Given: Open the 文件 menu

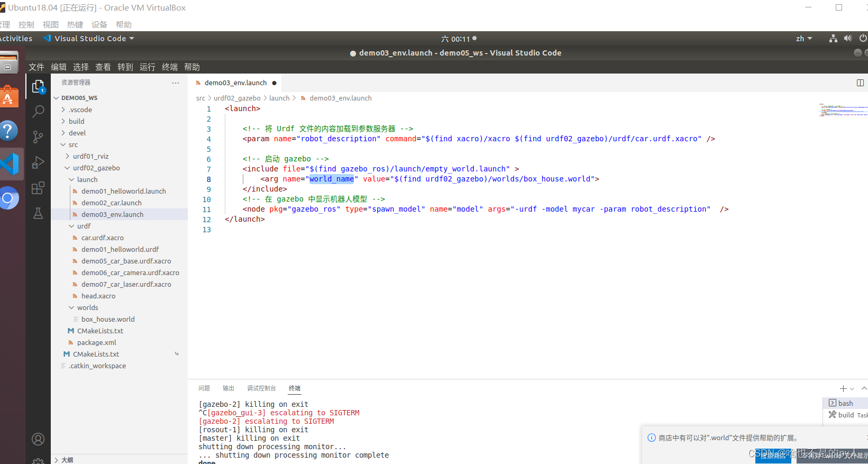Looking at the screenshot, I should tap(36, 67).
